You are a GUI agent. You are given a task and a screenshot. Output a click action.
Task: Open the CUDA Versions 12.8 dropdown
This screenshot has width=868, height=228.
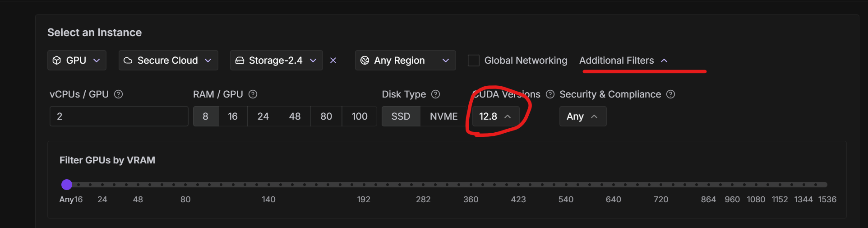click(x=495, y=116)
